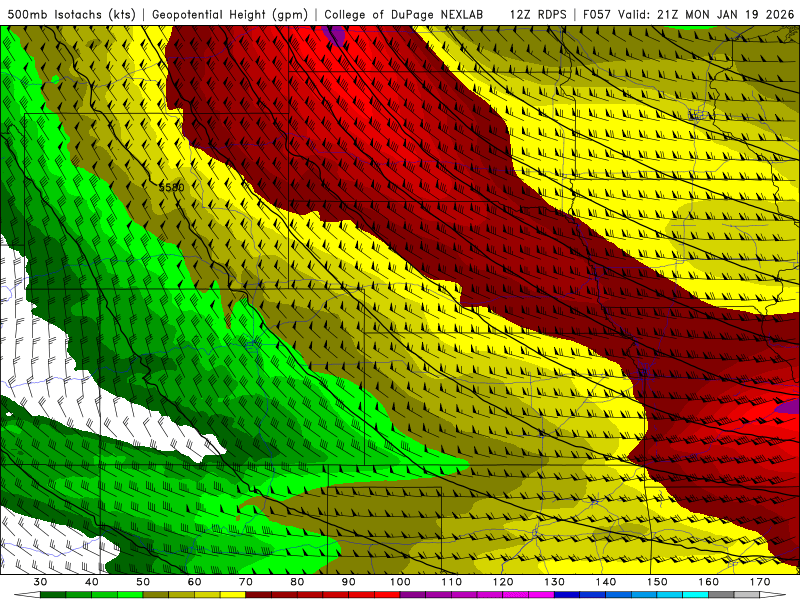Click the 160 value on the color scale

coord(709,582)
